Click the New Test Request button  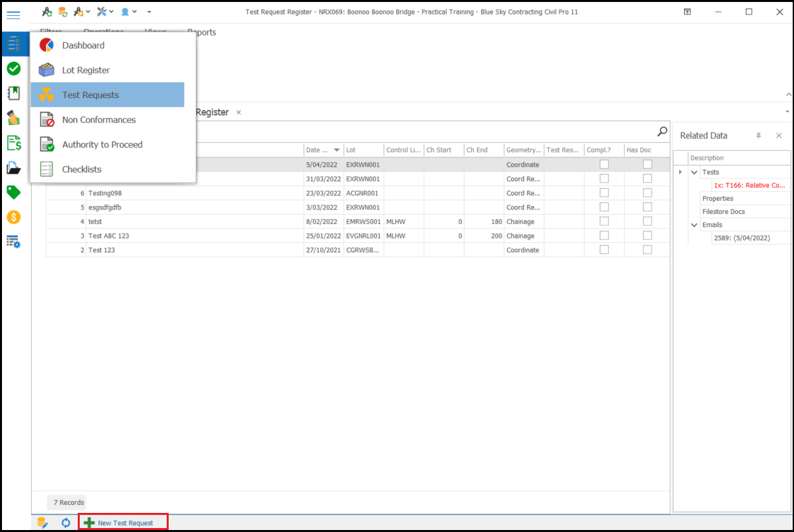[124, 523]
